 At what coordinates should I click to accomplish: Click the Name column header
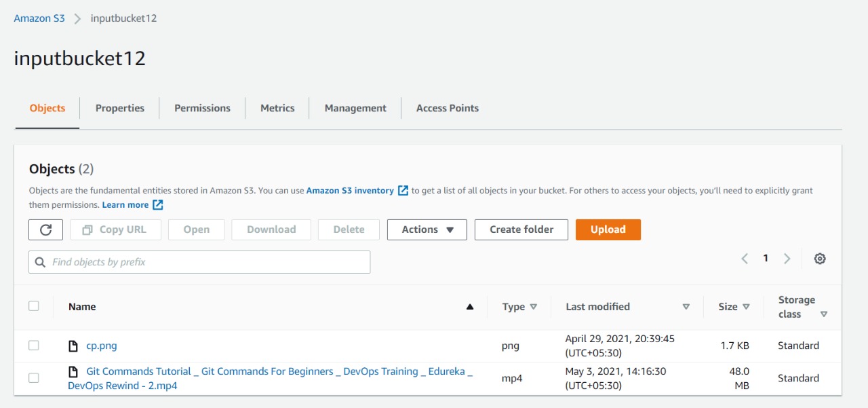[82, 307]
